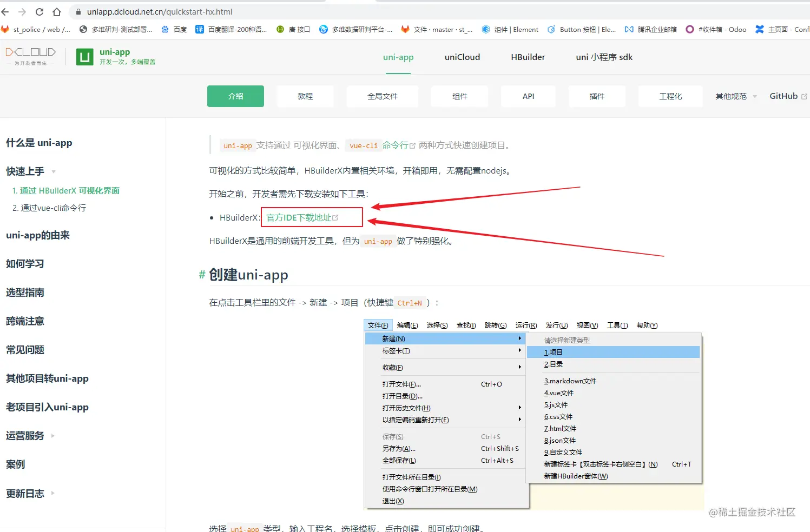
Task: Click the browser forward arrow
Action: 22,12
